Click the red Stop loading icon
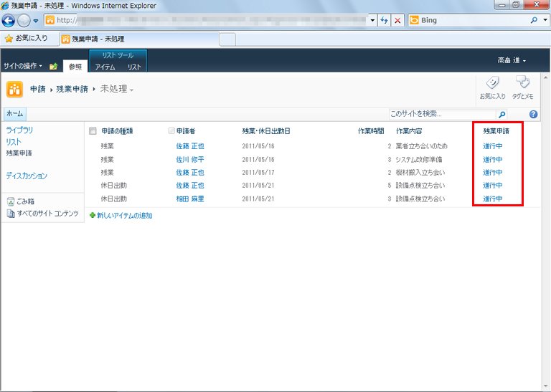 [397, 20]
